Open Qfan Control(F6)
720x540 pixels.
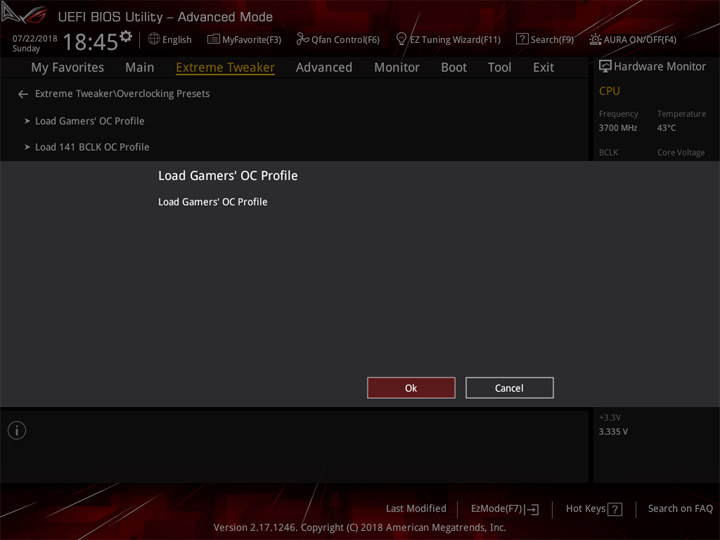tap(338, 39)
